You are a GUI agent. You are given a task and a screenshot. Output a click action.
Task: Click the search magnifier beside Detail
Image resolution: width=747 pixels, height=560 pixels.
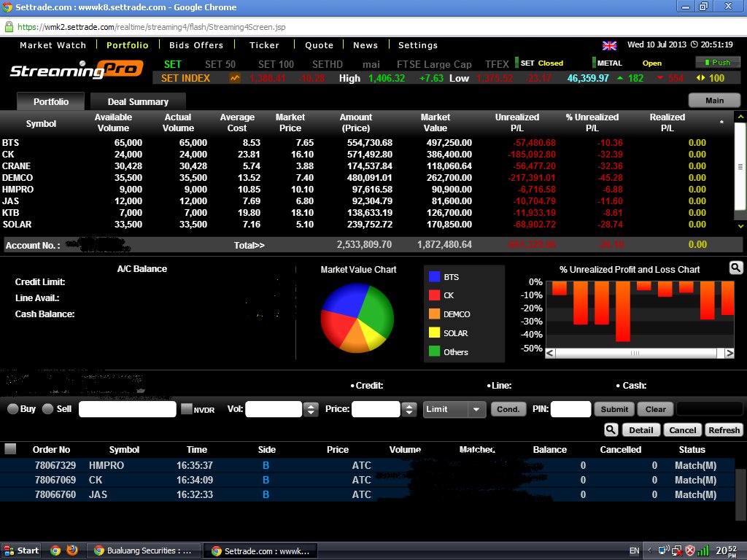pos(611,429)
